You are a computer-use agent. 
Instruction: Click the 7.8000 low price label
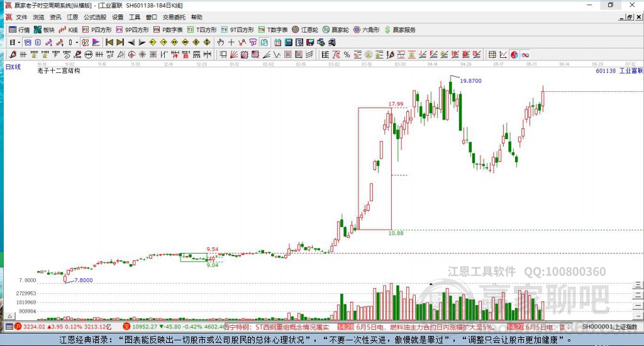(x=84, y=280)
